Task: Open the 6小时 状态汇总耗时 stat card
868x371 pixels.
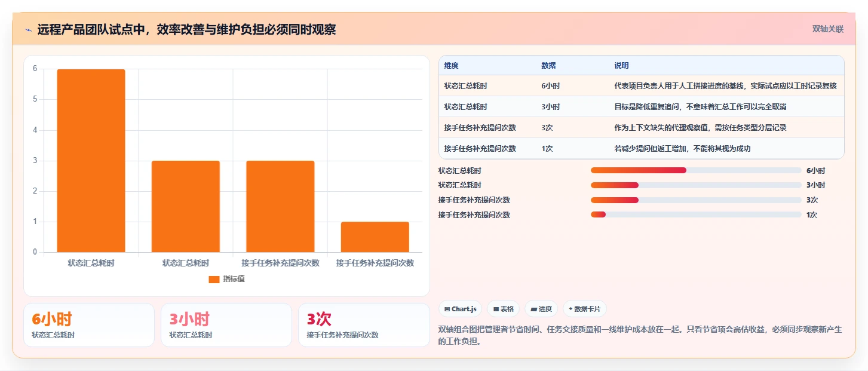Action: click(89, 325)
